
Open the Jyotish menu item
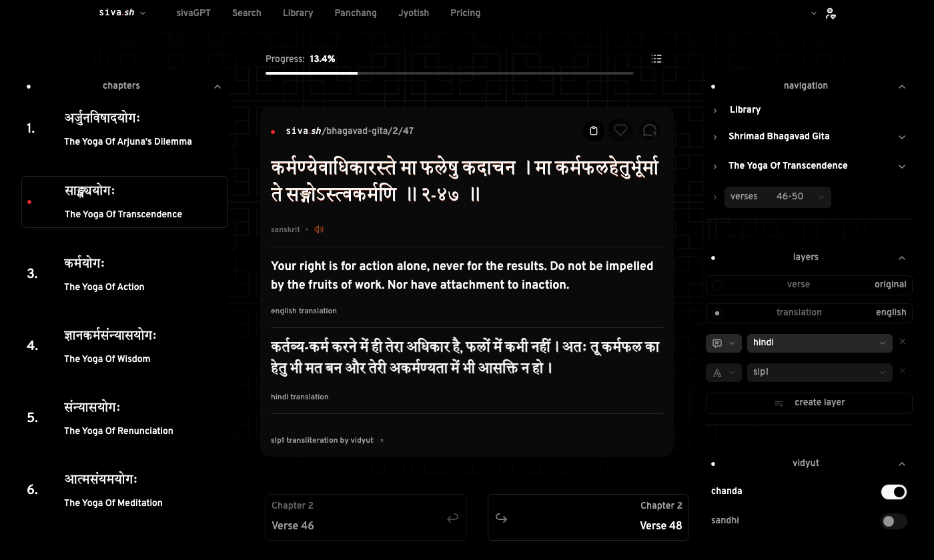point(414,13)
